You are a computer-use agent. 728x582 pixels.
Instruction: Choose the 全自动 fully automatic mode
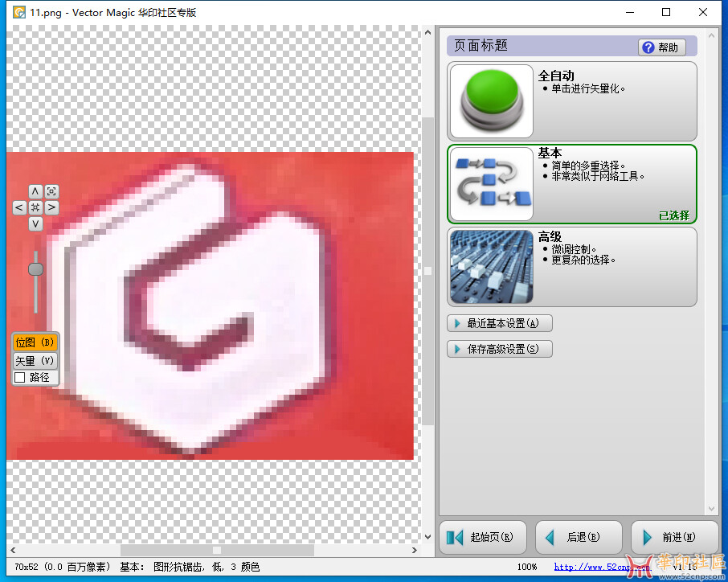click(x=571, y=101)
